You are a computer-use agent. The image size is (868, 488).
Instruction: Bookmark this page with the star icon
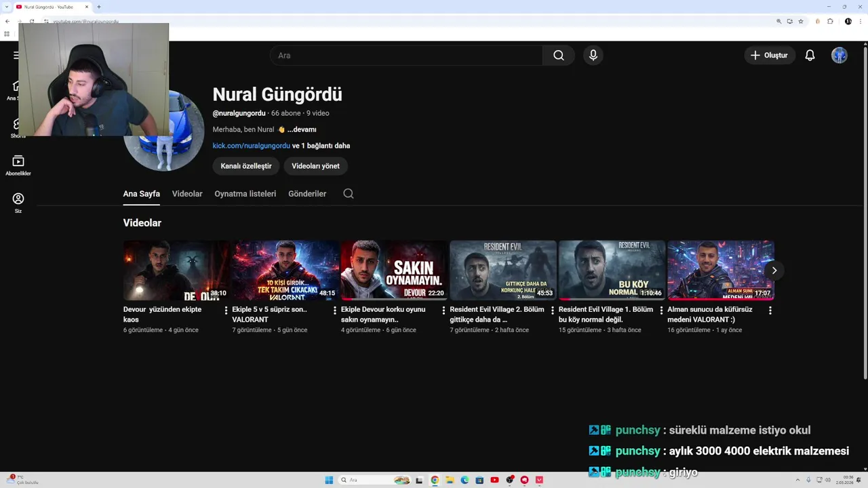tap(801, 21)
